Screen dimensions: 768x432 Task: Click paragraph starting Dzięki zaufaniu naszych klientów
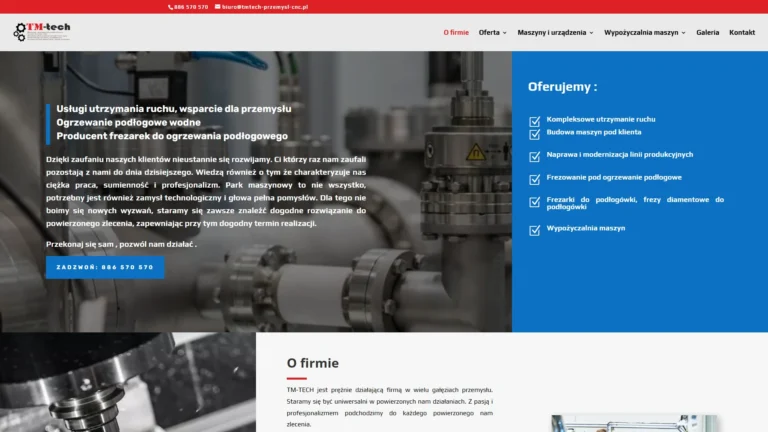click(x=206, y=191)
